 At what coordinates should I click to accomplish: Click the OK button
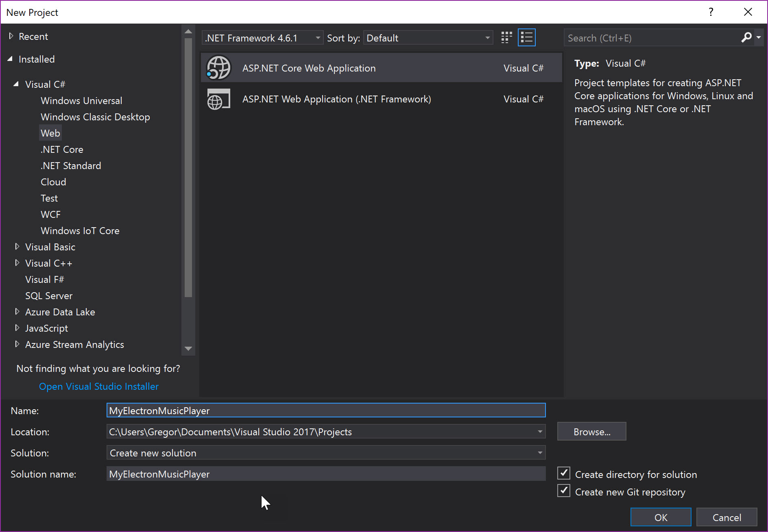pyautogui.click(x=661, y=517)
